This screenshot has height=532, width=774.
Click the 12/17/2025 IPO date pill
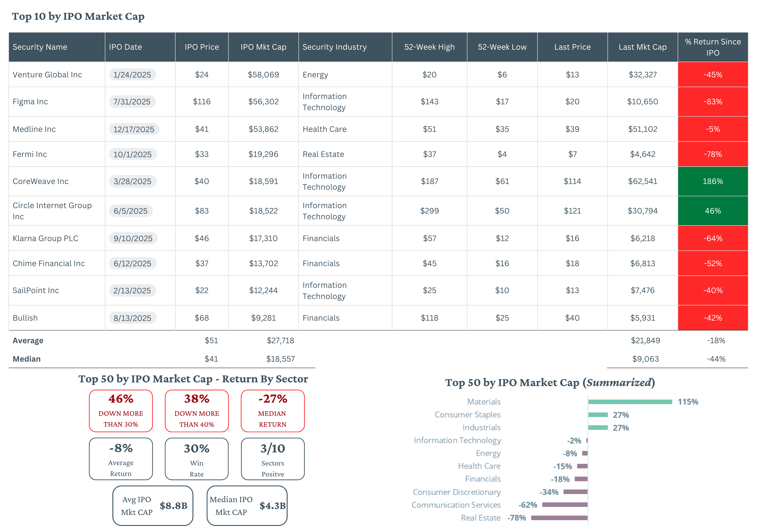point(134,129)
